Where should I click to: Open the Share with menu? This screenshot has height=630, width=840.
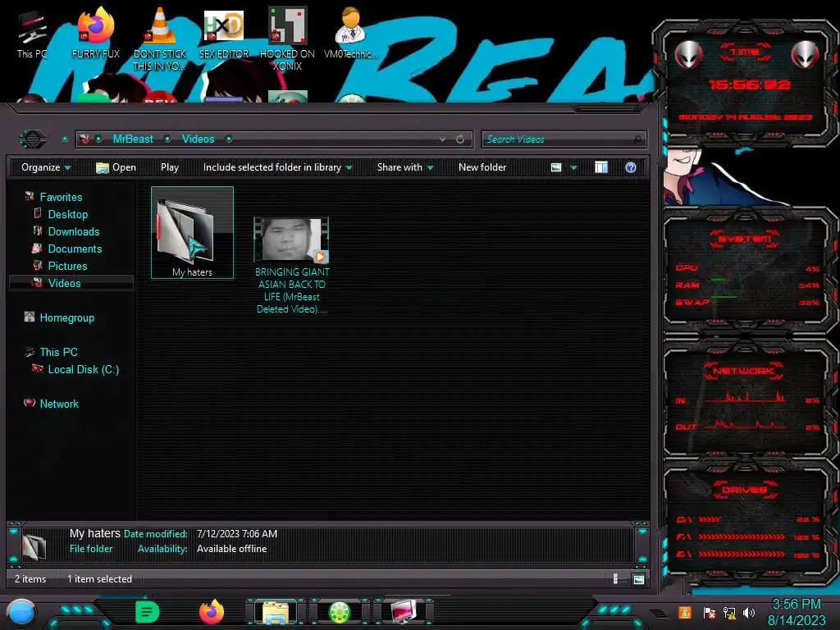[405, 167]
